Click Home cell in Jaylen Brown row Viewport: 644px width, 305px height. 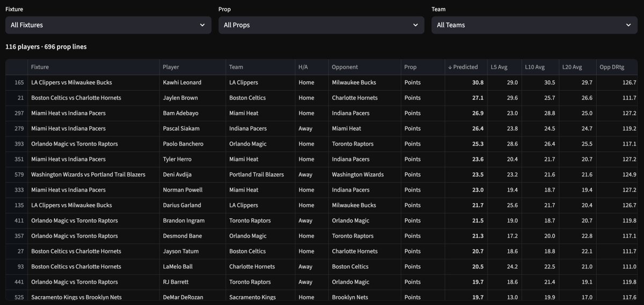311,98
